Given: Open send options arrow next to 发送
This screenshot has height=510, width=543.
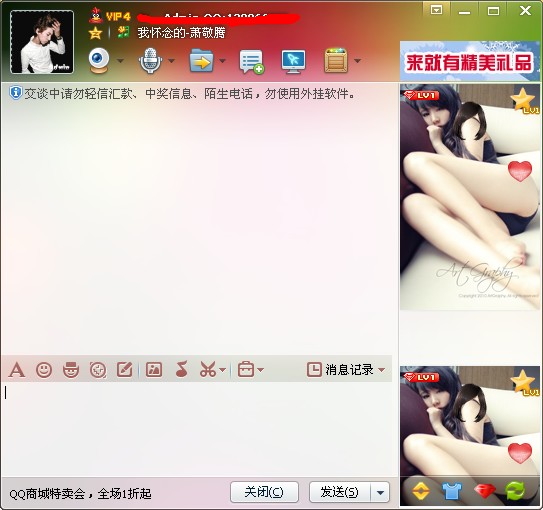Looking at the screenshot, I should click(x=380, y=492).
